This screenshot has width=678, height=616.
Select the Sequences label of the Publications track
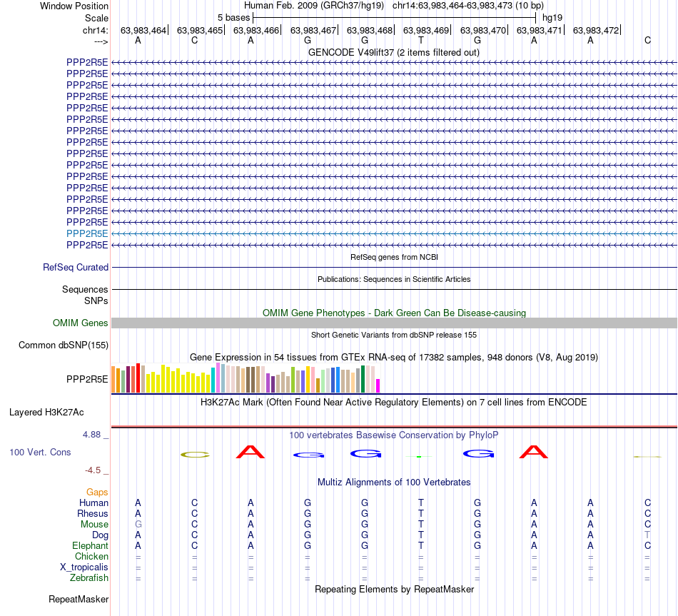[85, 289]
